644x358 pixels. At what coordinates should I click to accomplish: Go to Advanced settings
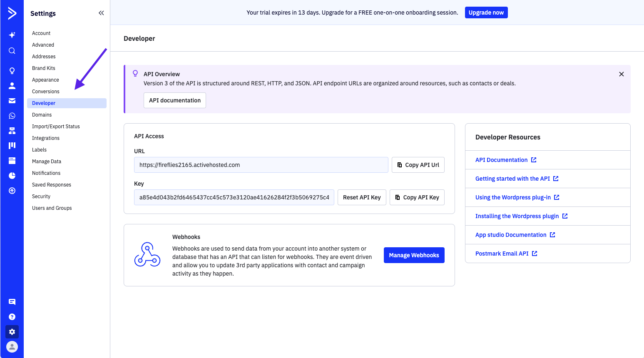point(43,45)
